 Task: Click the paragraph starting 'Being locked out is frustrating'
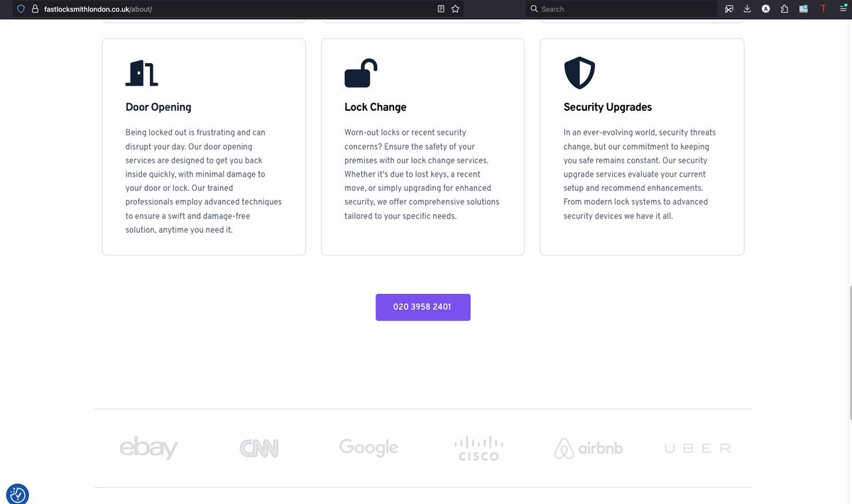(204, 181)
